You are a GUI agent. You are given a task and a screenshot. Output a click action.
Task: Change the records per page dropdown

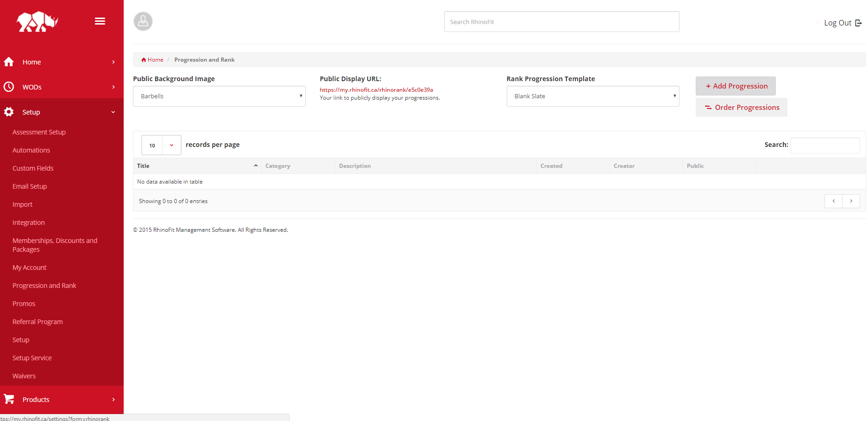tap(161, 145)
